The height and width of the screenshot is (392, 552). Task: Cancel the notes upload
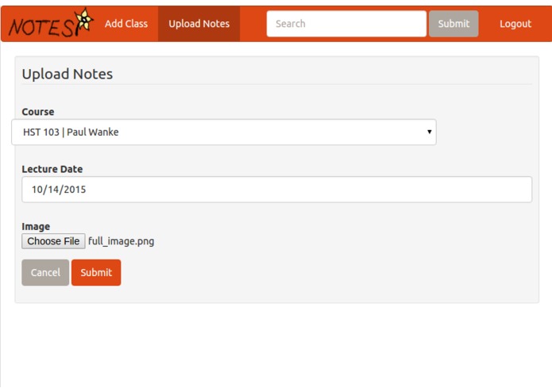tap(45, 272)
